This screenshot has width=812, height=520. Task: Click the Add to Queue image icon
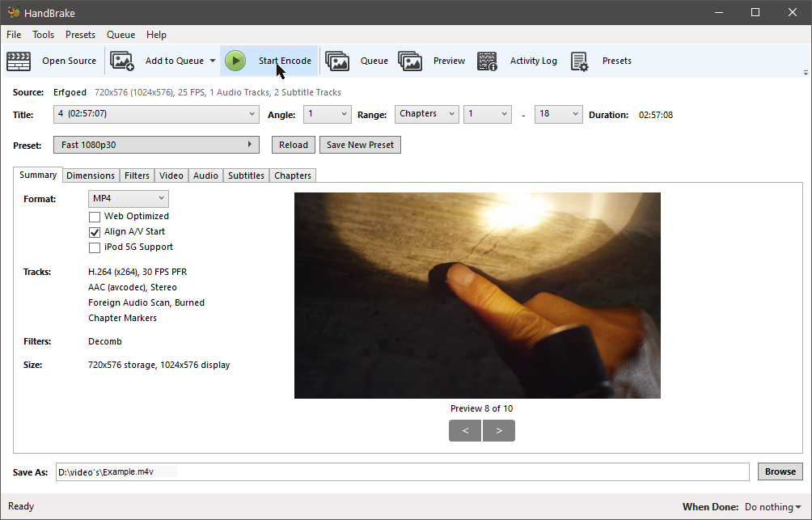(x=122, y=61)
